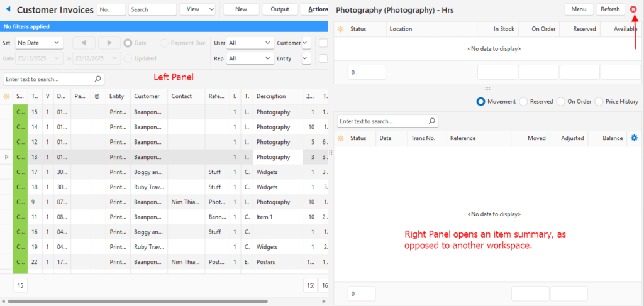
Task: Choose the Price History radio button
Action: click(599, 102)
